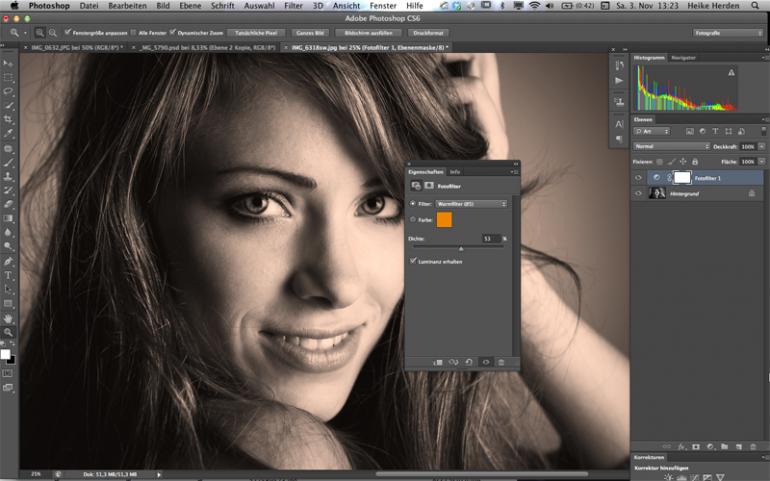Viewport: 770px width, 481px height.
Task: Select the Farbe radio button
Action: (x=412, y=220)
